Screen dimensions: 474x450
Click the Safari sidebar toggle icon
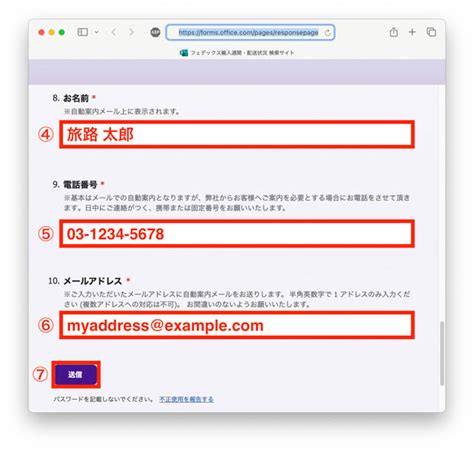point(82,32)
